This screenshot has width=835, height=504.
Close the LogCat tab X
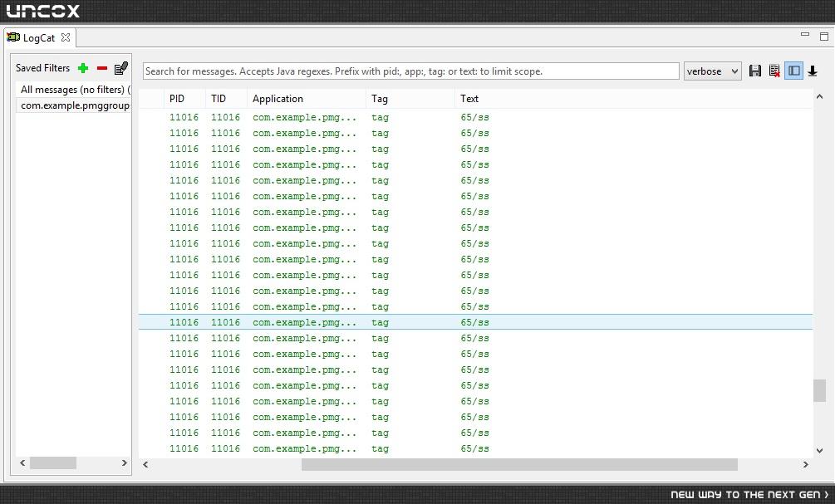point(66,37)
